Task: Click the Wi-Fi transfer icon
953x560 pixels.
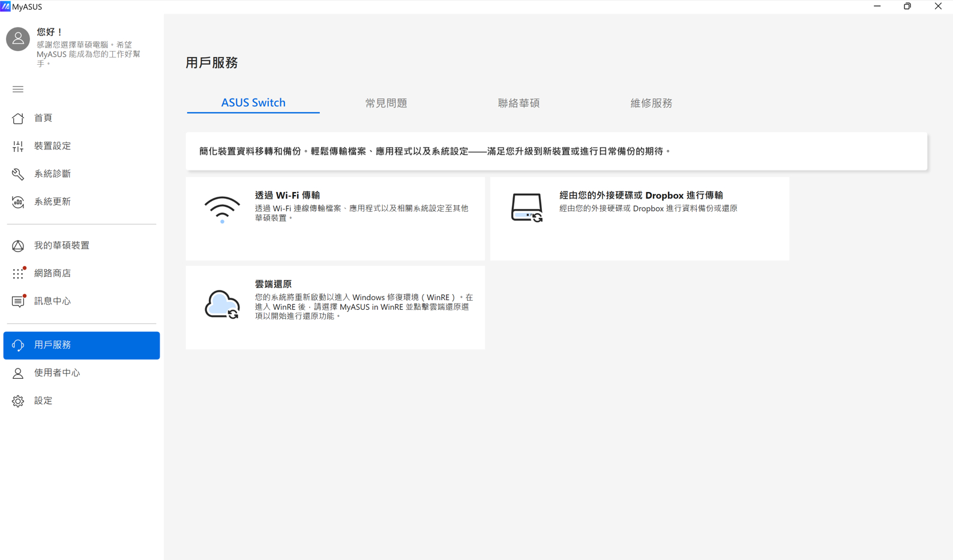Action: pyautogui.click(x=222, y=209)
